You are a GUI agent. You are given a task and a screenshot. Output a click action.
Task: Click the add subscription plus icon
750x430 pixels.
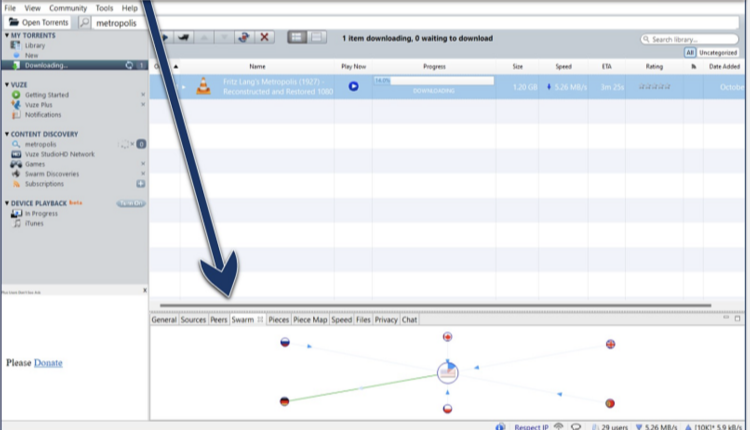(x=141, y=184)
